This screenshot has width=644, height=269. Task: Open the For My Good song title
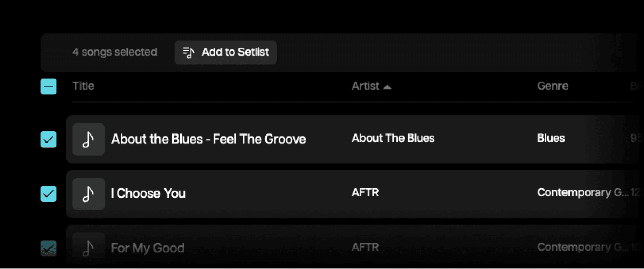(147, 248)
